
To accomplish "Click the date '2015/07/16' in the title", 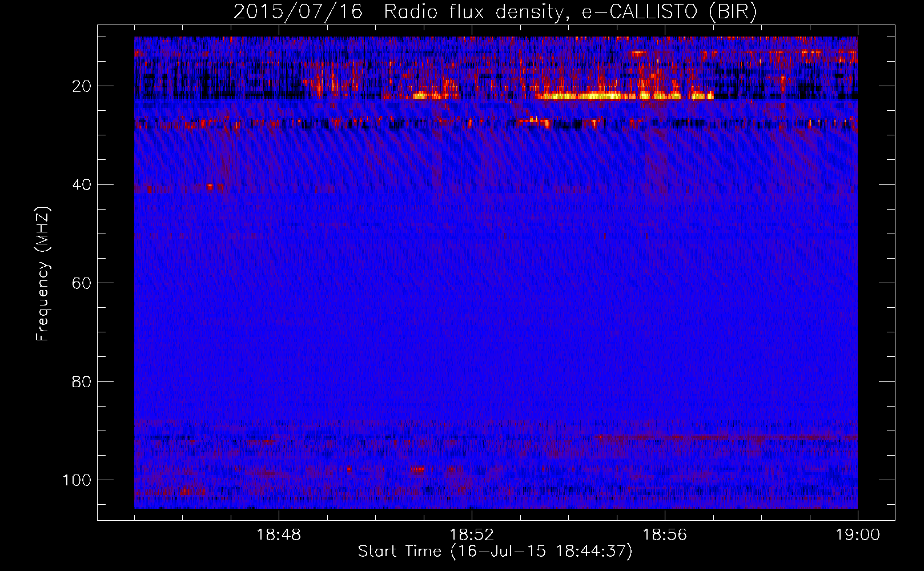I will tap(298, 12).
